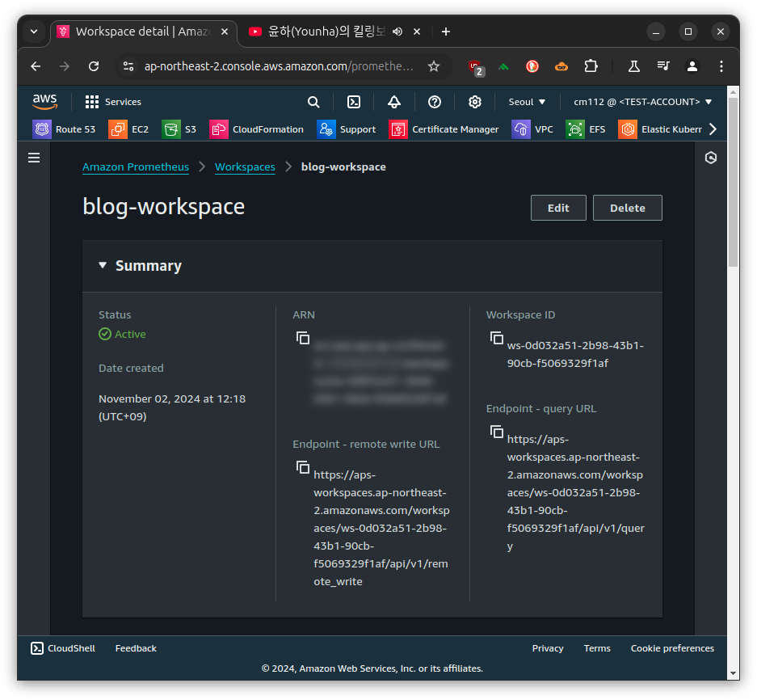Show more favorites with right chevron
The image size is (757, 700).
[713, 129]
